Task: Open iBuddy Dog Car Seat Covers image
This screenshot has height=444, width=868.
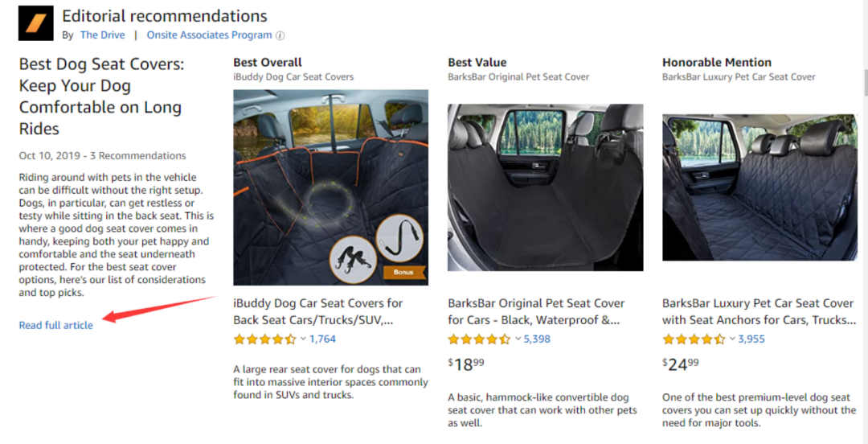Action: tap(330, 187)
